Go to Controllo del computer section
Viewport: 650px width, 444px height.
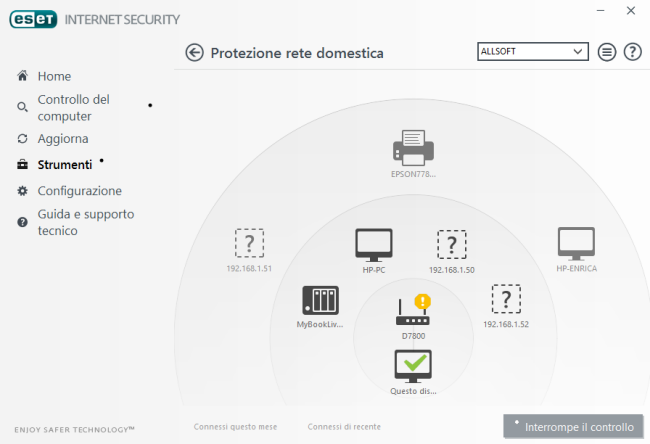point(73,108)
